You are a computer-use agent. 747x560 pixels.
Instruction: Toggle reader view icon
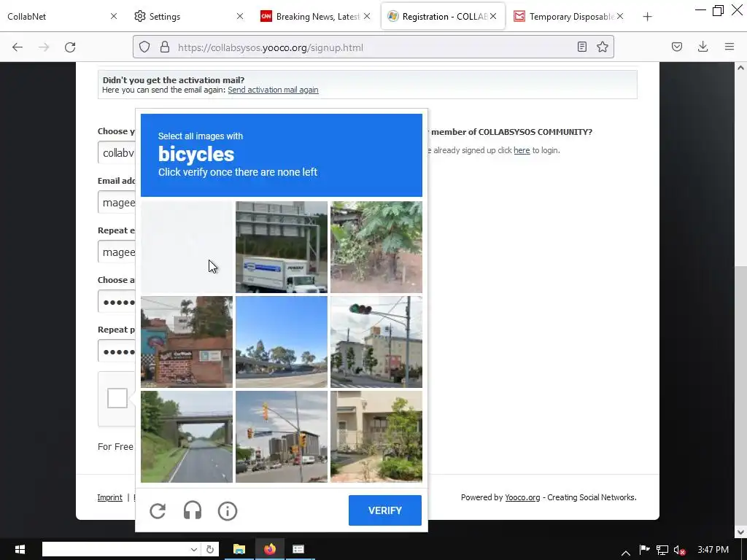point(581,47)
